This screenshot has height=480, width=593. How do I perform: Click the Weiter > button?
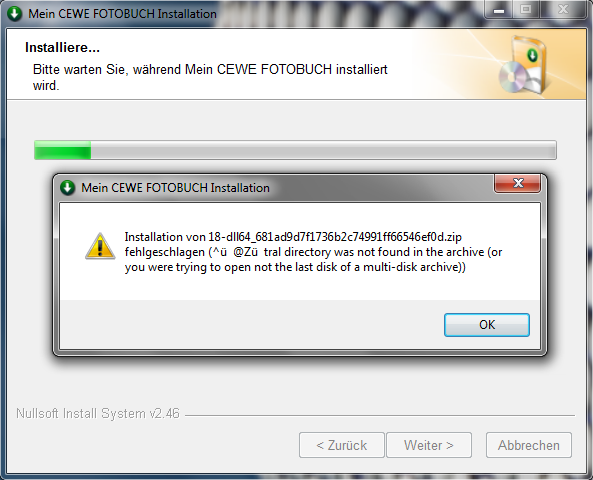click(x=429, y=445)
